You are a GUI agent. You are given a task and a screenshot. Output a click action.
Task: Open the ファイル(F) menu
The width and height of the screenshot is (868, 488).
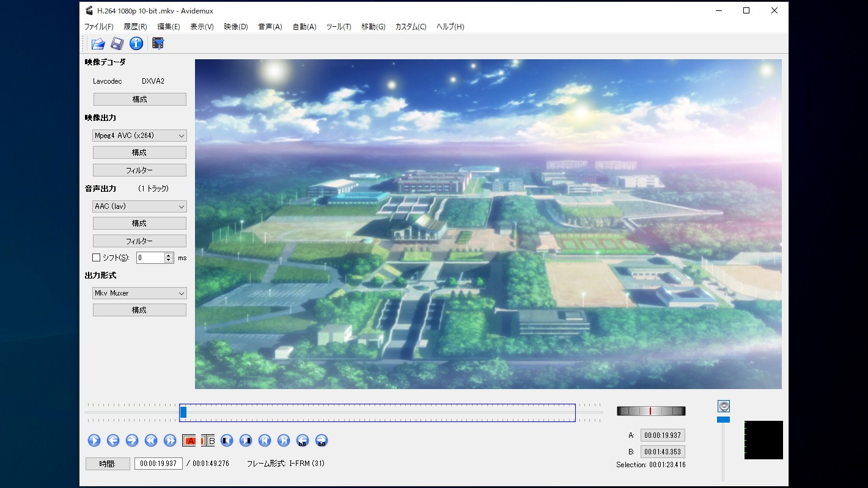point(99,27)
